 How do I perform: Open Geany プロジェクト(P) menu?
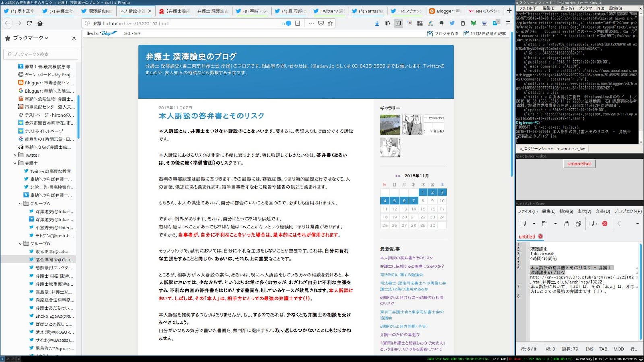point(628,211)
